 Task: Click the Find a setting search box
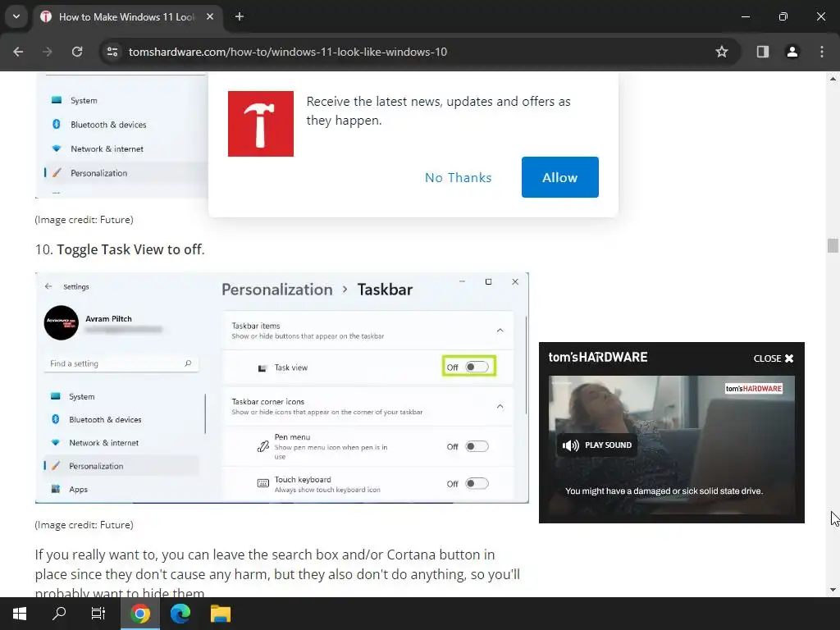tap(121, 363)
